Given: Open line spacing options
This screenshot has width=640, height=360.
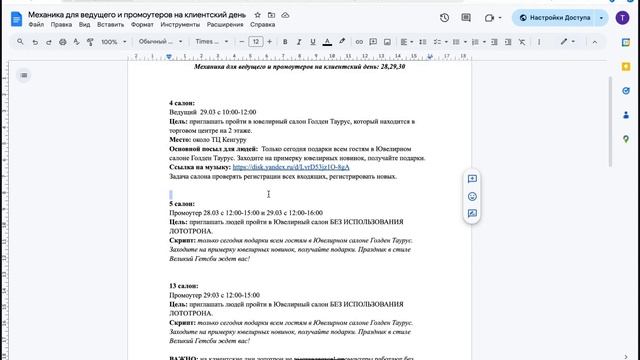Looking at the screenshot, I should 423,42.
